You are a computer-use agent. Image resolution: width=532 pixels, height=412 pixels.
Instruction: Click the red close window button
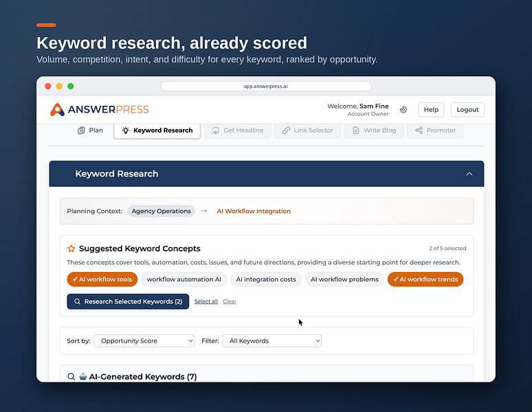pyautogui.click(x=48, y=87)
